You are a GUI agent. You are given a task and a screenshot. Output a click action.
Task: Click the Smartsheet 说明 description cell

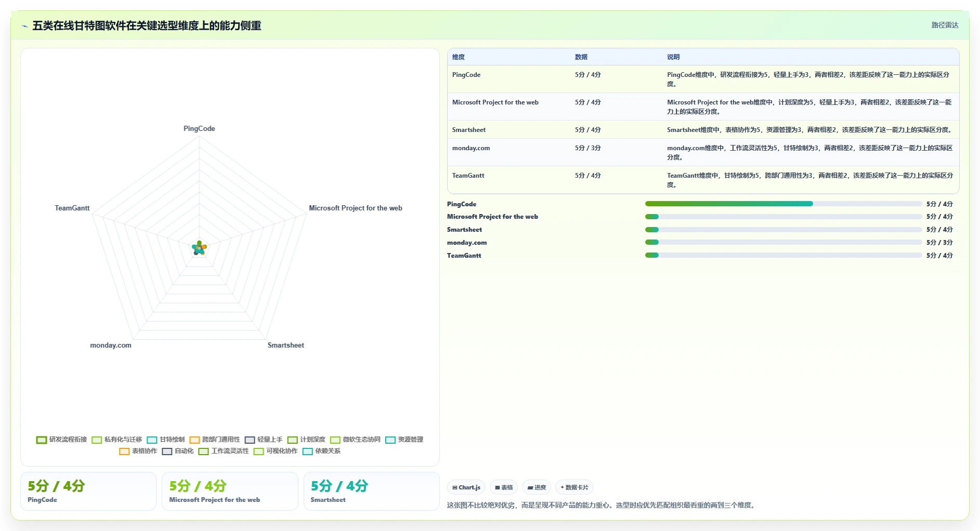coord(809,130)
